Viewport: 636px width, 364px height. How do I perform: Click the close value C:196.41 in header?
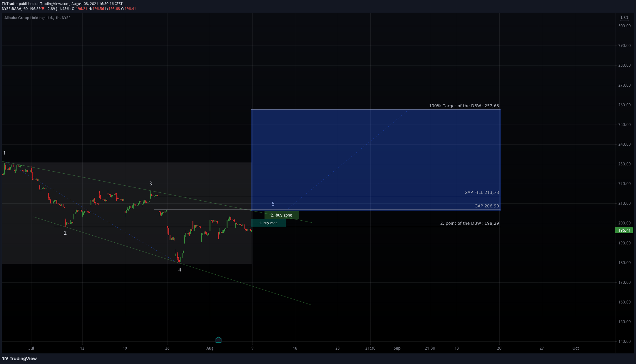click(129, 9)
